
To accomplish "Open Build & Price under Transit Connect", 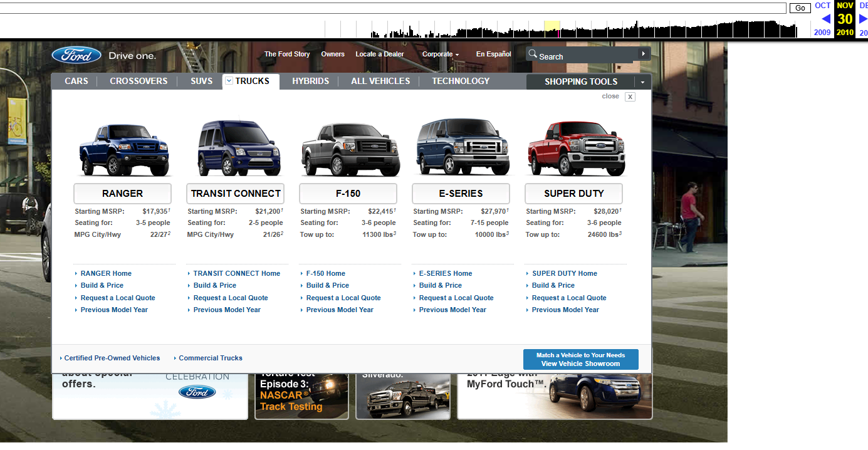I will 215,285.
